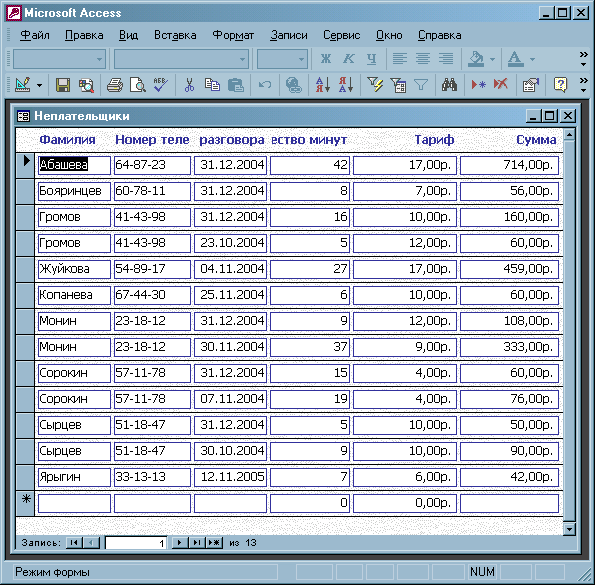The image size is (595, 585).
Task: Open the Справка menu
Action: [x=439, y=35]
